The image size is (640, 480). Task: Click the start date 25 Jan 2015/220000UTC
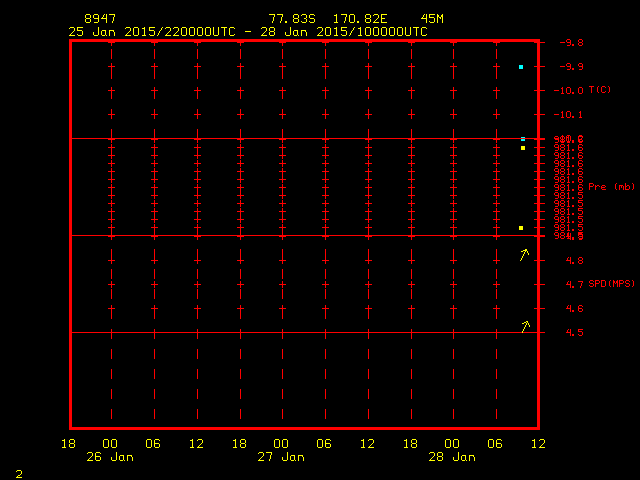pos(152,32)
